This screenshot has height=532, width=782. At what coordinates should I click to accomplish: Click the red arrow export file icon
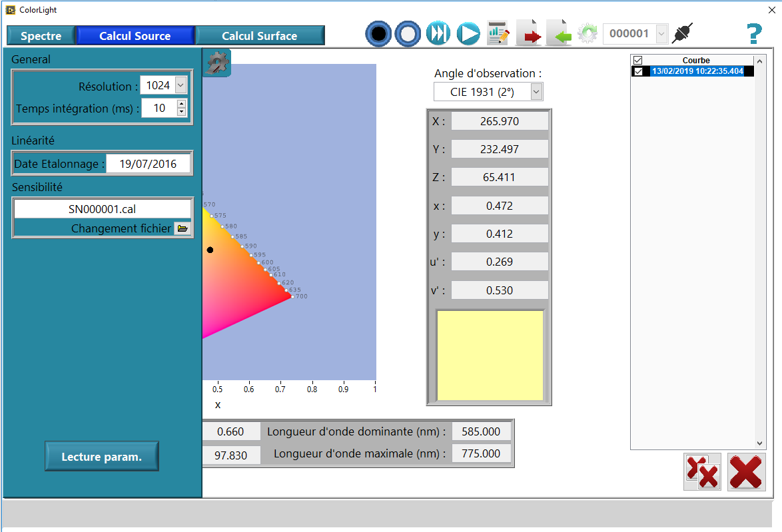(529, 33)
